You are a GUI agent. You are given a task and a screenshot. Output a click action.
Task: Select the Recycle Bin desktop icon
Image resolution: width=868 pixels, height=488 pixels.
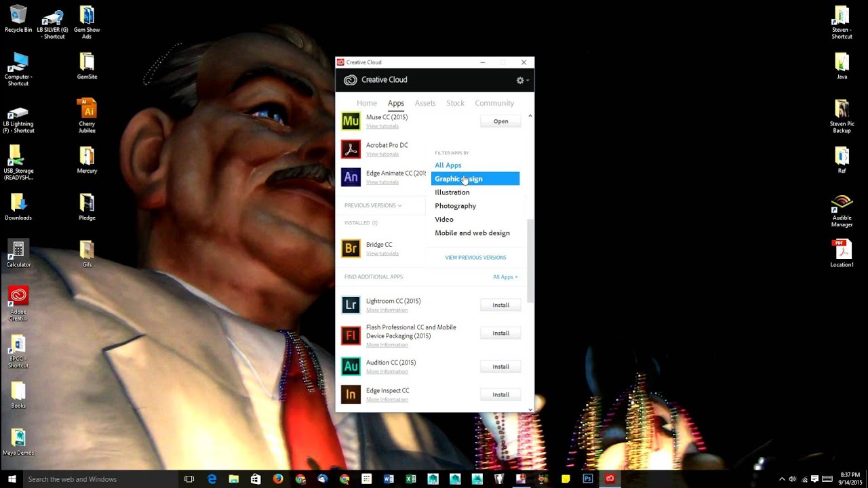pyautogui.click(x=18, y=19)
